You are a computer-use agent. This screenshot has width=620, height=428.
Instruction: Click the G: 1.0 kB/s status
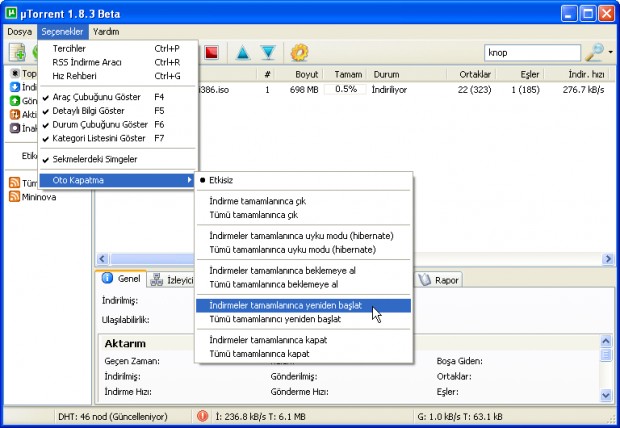[460, 417]
